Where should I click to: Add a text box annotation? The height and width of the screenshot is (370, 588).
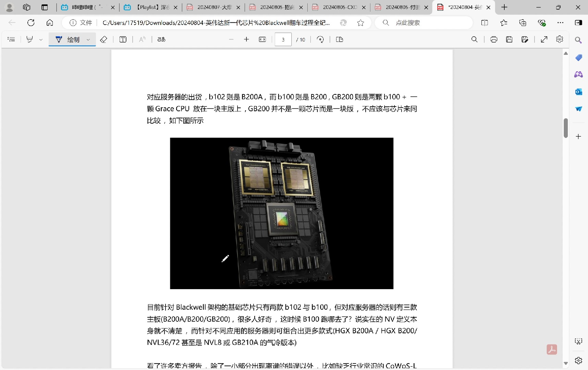(x=123, y=39)
